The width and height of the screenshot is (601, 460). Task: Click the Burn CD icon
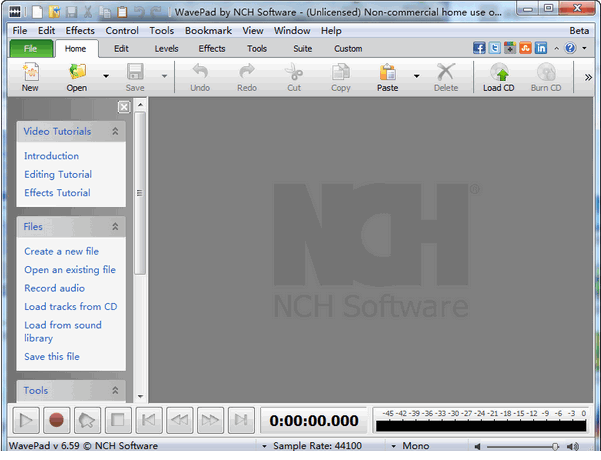pyautogui.click(x=546, y=72)
